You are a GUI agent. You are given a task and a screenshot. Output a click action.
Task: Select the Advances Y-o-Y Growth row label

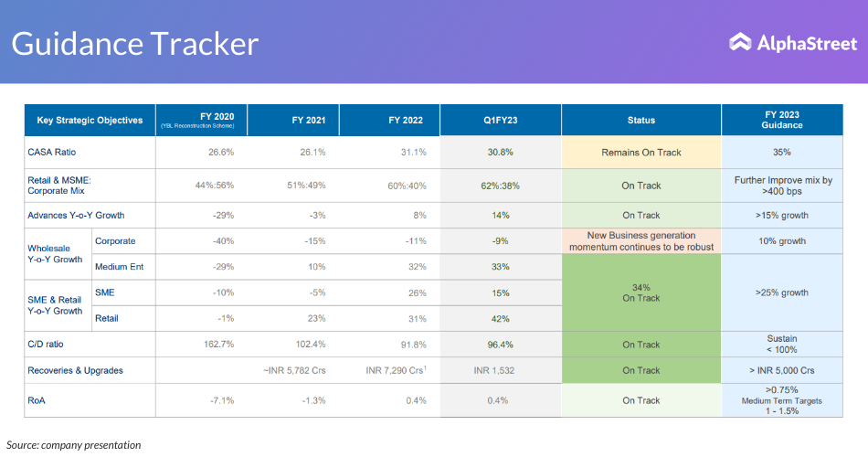pos(76,216)
